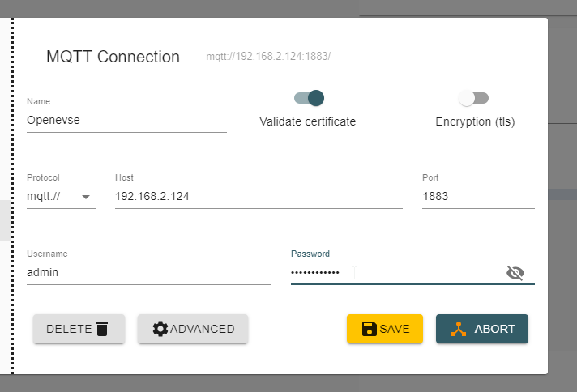Select the Port field showing 1883
Screen dimensions: 577x392
click(478, 196)
